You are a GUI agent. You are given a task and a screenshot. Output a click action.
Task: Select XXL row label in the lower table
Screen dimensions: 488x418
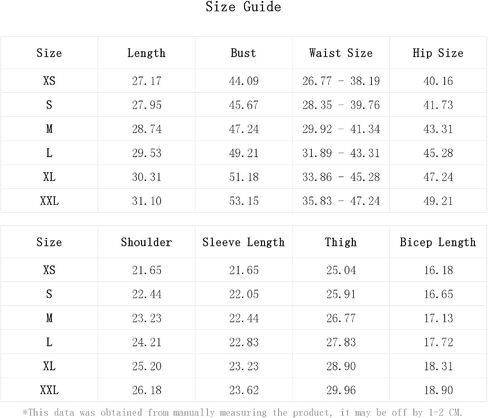(49, 390)
